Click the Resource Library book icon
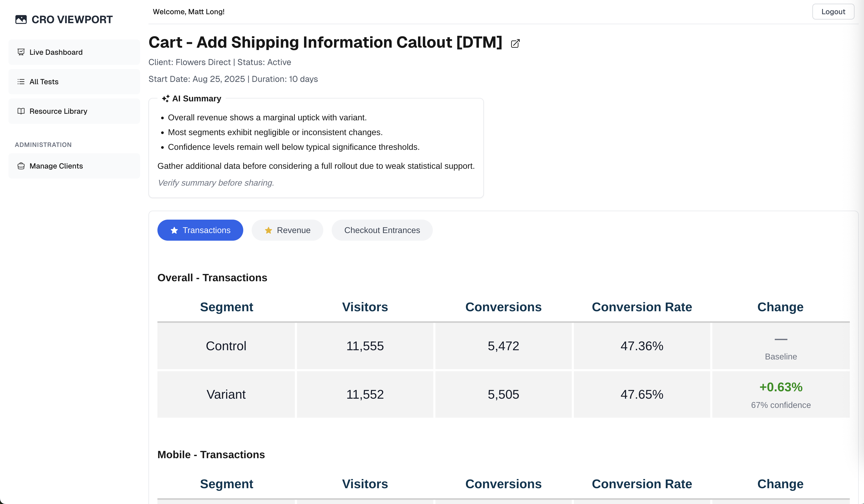The image size is (864, 504). (x=21, y=111)
